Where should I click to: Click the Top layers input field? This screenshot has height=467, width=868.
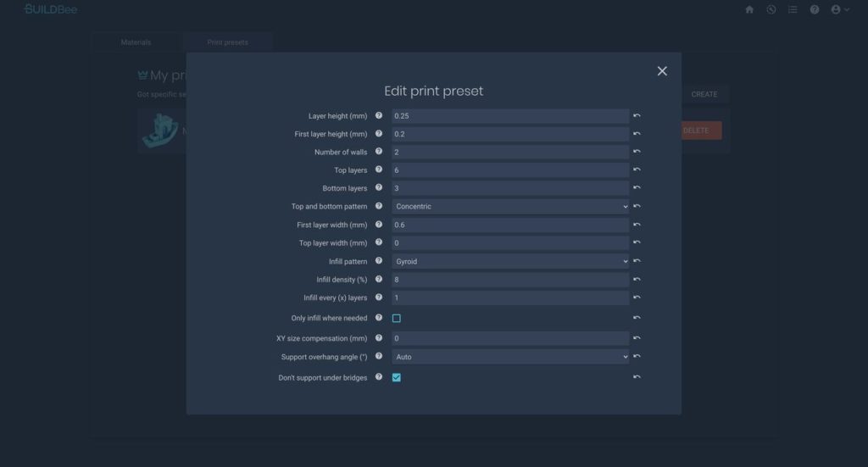[x=510, y=170]
